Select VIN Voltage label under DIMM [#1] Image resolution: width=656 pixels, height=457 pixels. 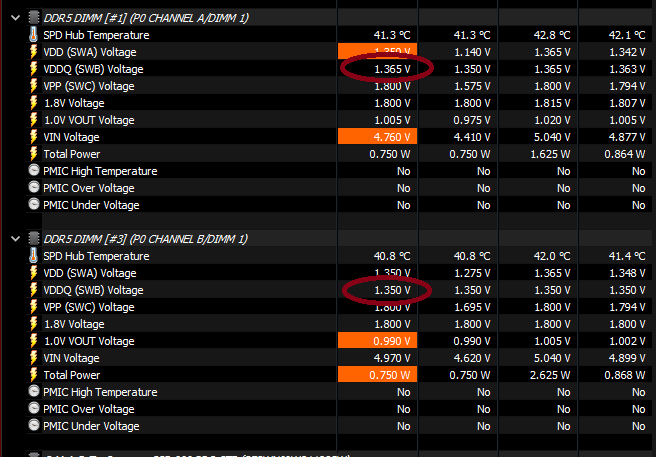(71, 137)
